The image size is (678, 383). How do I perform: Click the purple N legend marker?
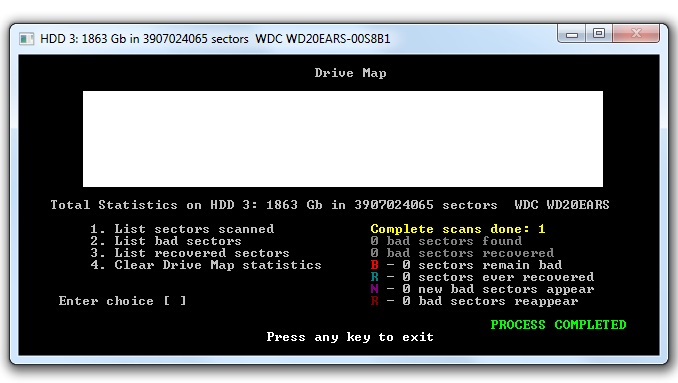tap(374, 289)
